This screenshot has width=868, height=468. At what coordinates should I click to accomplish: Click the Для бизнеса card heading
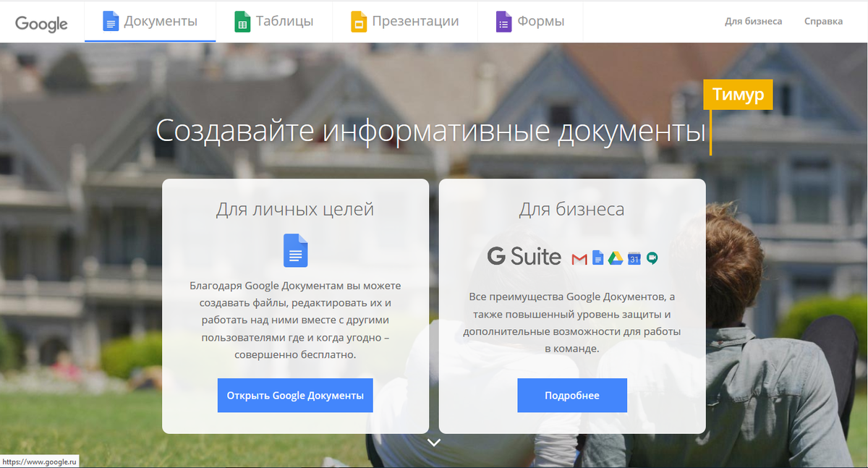(571, 210)
